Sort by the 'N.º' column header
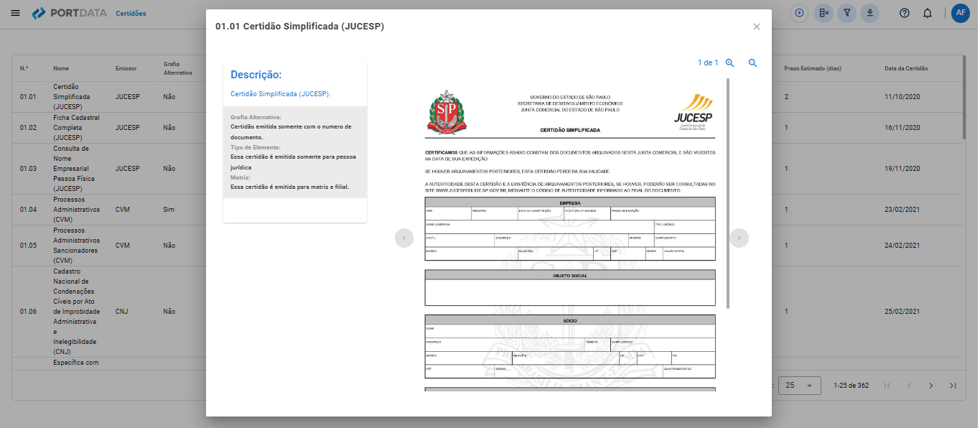Image resolution: width=980 pixels, height=428 pixels. click(x=24, y=69)
